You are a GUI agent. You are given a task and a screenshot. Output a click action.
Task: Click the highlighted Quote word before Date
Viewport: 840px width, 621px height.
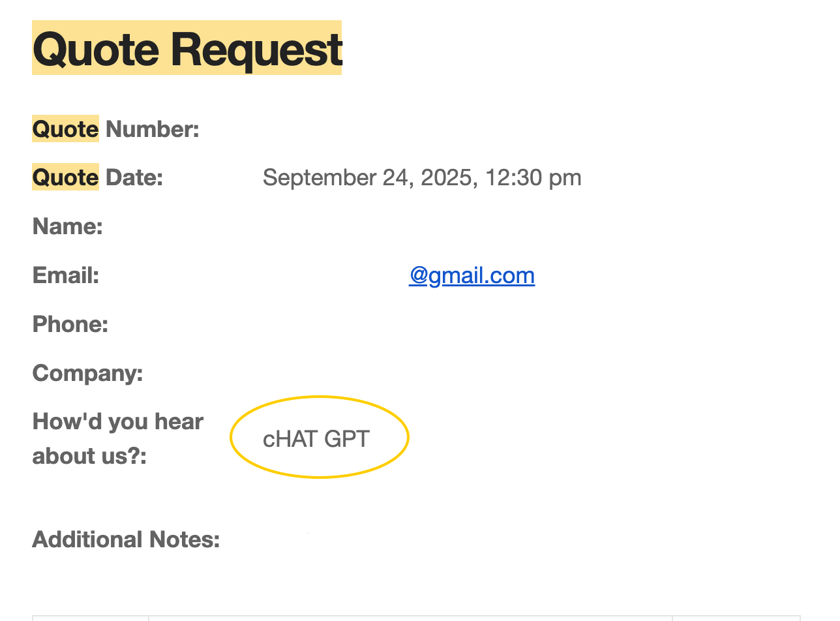pyautogui.click(x=65, y=177)
